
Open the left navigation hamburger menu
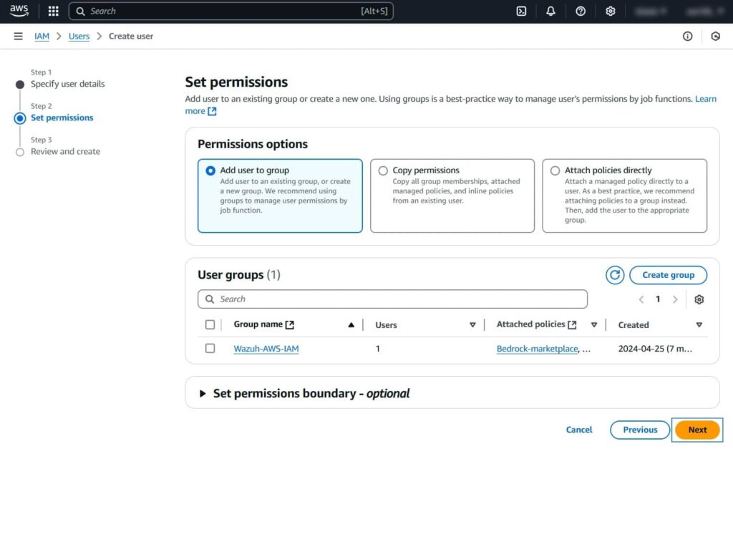[18, 36]
